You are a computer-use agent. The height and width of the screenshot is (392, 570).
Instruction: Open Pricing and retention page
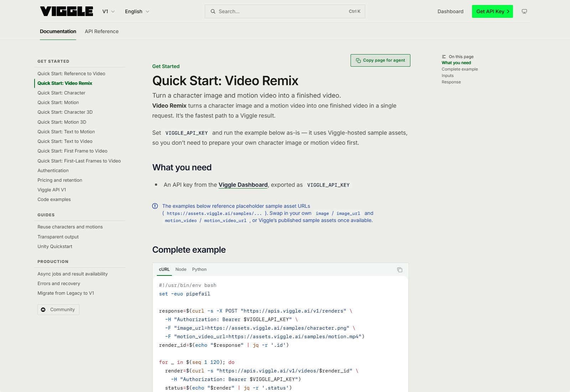click(x=60, y=180)
